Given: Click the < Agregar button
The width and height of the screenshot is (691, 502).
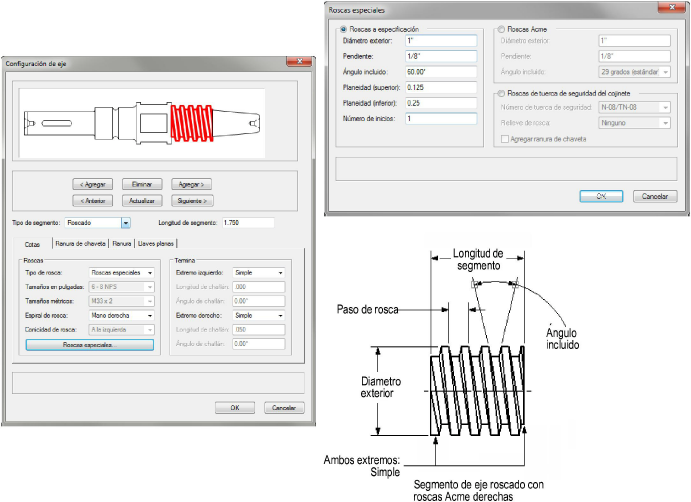Looking at the screenshot, I should 93,184.
